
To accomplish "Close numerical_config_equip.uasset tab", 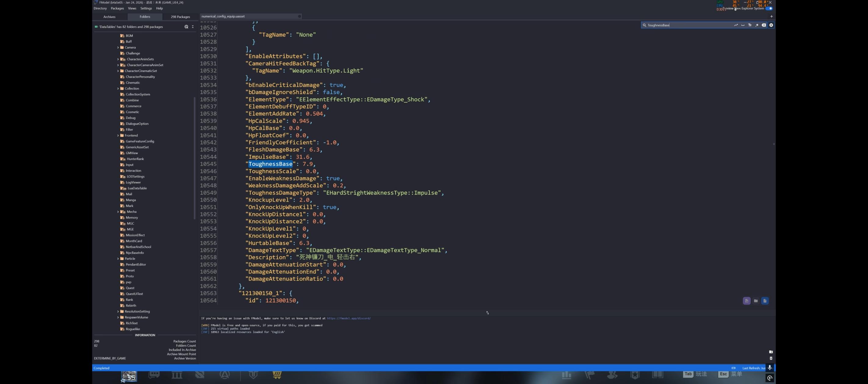I will coord(299,16).
